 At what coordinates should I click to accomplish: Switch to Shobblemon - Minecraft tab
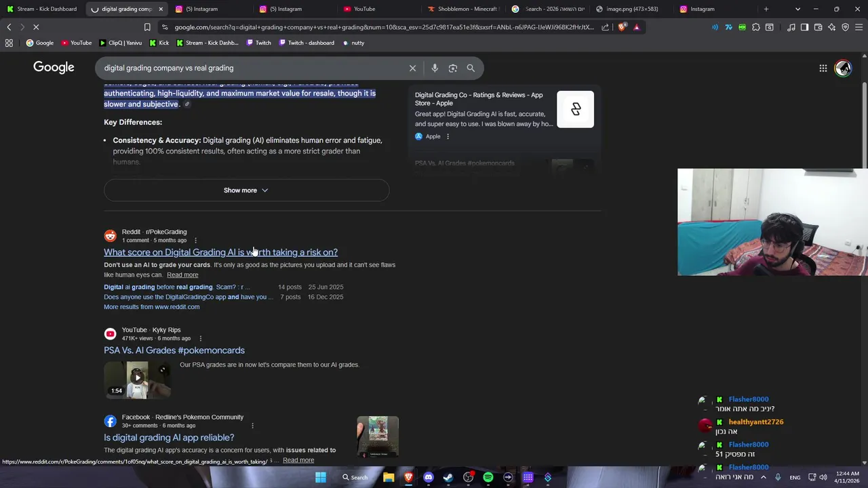(465, 9)
